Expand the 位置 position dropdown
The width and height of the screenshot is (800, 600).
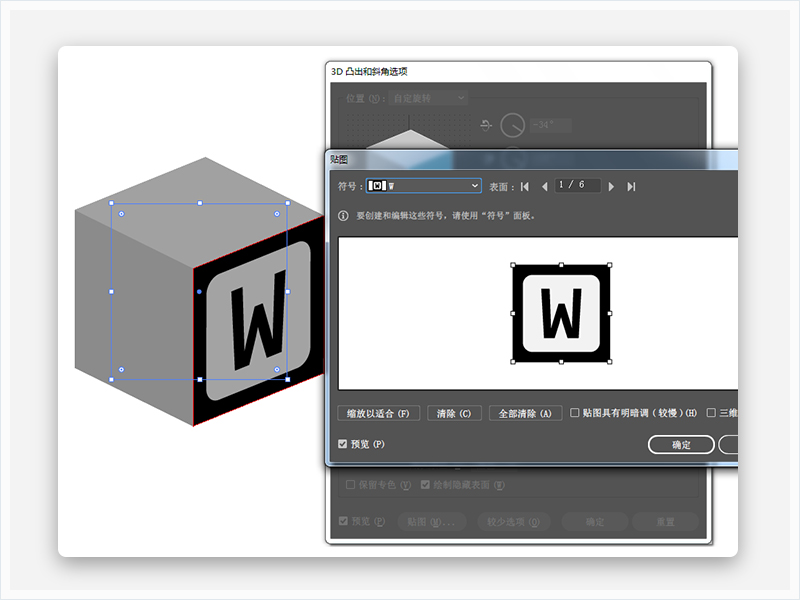[x=430, y=98]
